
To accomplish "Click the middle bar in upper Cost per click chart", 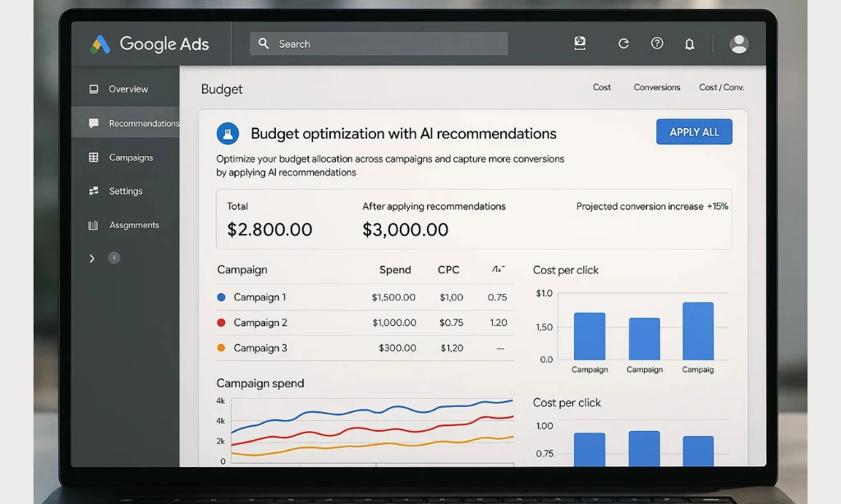I will coord(644,339).
